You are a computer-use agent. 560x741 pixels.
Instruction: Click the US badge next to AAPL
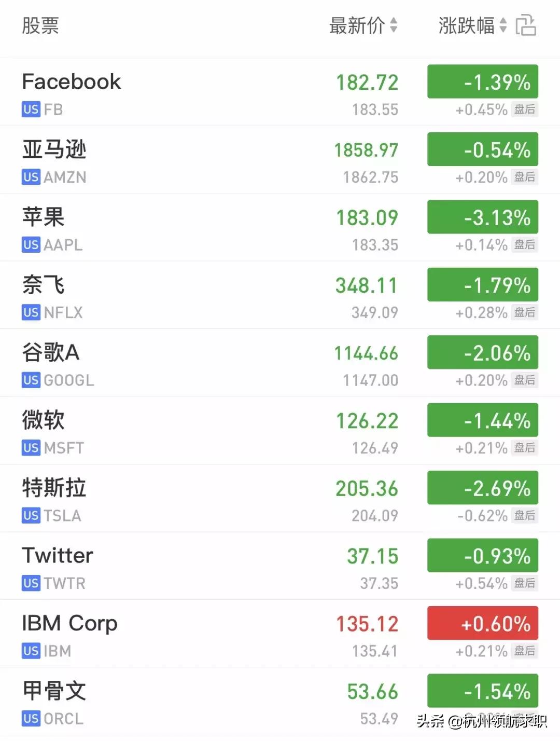click(x=31, y=244)
